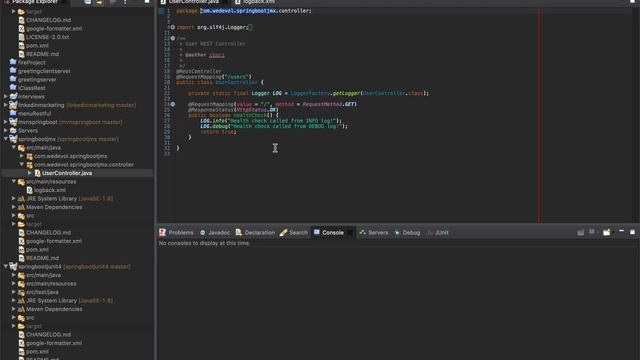Image resolution: width=640 pixels, height=360 pixels.
Task: Open the logback.xml editor tab
Action: [x=255, y=2]
